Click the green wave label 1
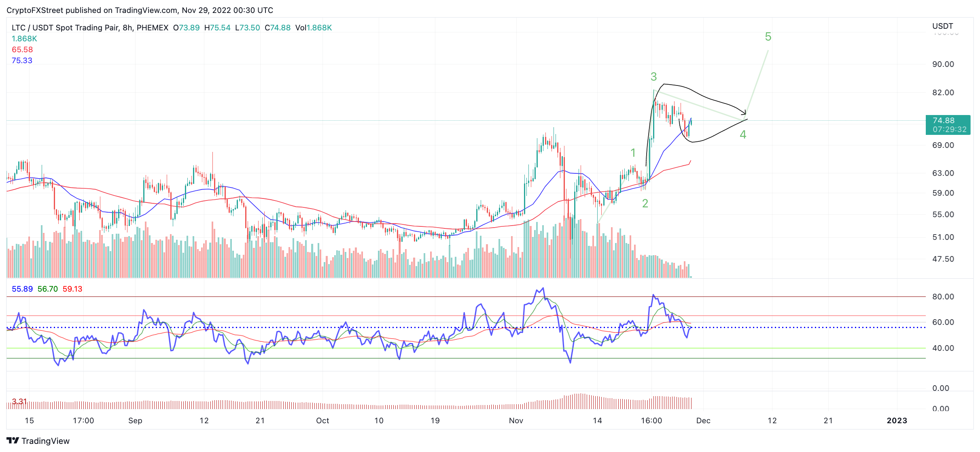980x452 pixels. [x=633, y=153]
